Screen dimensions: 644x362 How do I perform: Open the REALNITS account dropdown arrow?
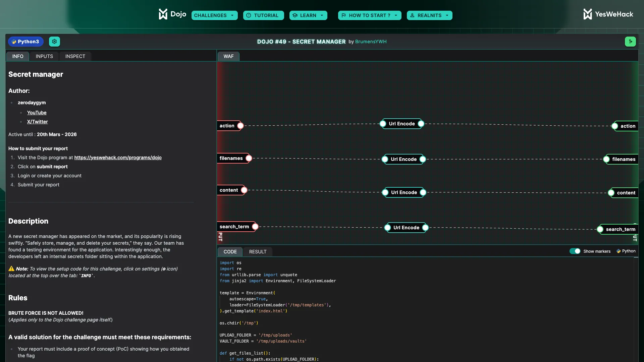point(447,15)
